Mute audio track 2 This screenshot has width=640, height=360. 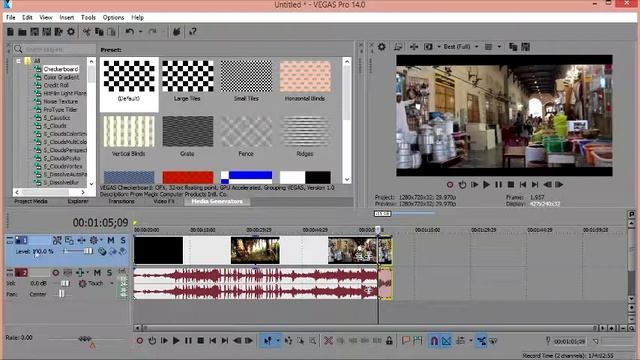(x=97, y=273)
